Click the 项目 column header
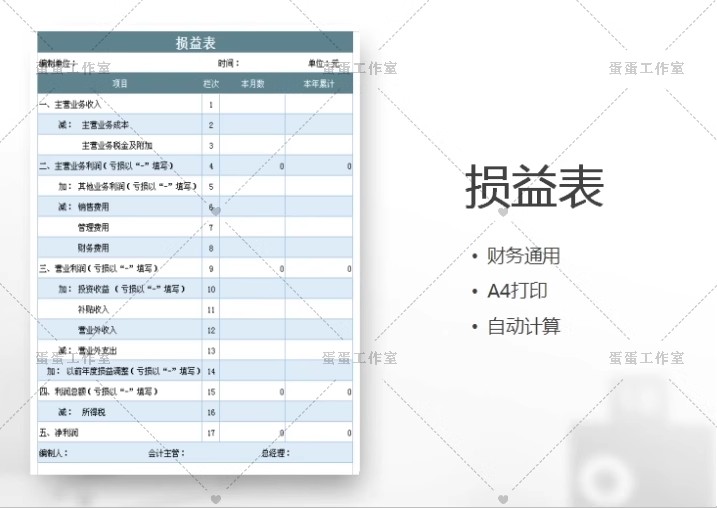The width and height of the screenshot is (717, 508). 120,83
